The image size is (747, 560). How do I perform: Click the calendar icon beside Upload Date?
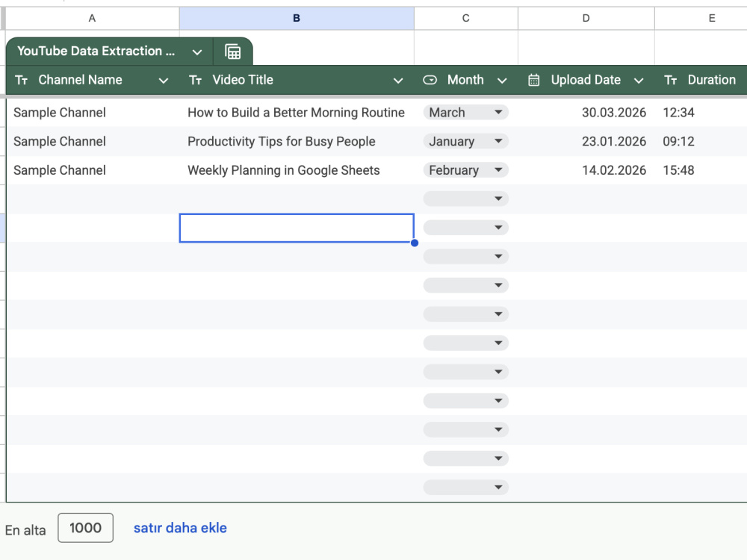(x=533, y=80)
